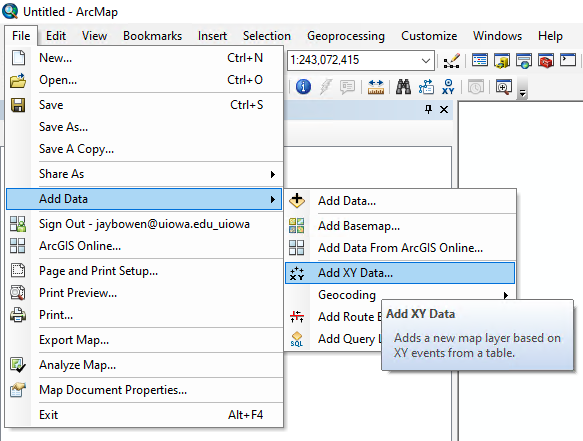The image size is (583, 441).
Task: Expand the Add Data submenu arrow
Action: coord(273,199)
